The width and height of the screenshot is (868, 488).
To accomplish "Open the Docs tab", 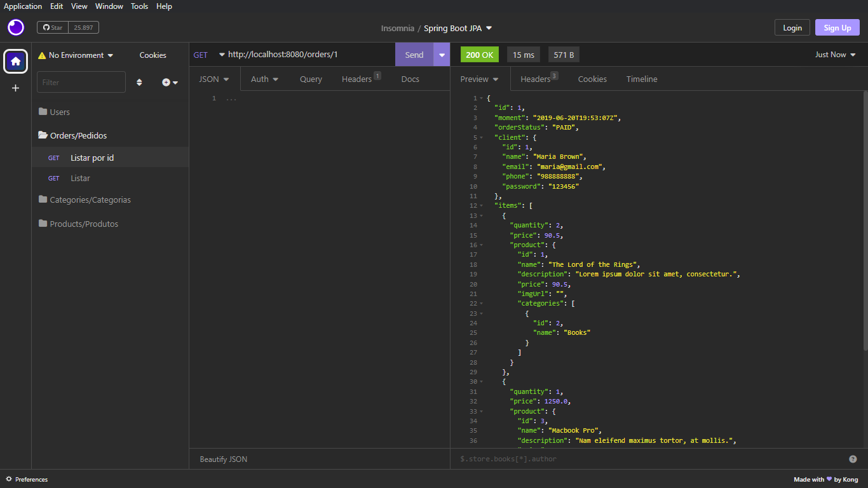I will [x=410, y=79].
